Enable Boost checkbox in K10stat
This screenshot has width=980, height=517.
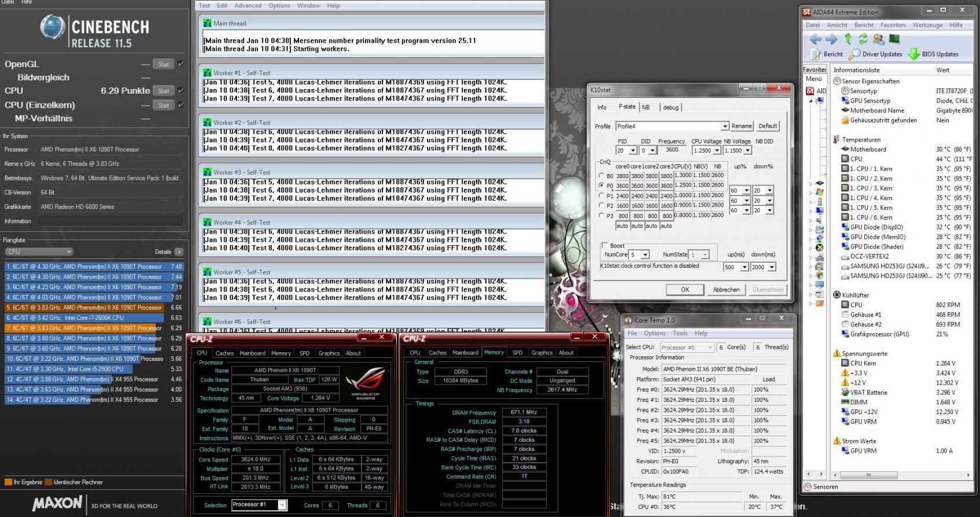tap(605, 245)
